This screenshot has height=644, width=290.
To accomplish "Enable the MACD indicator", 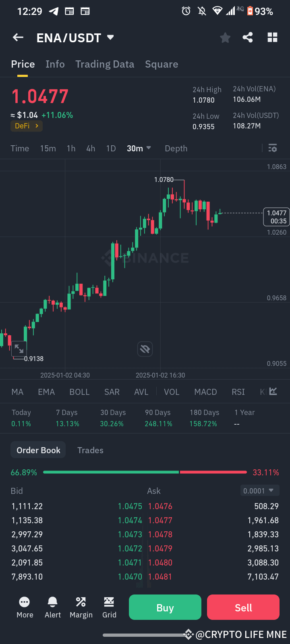I will tap(205, 392).
